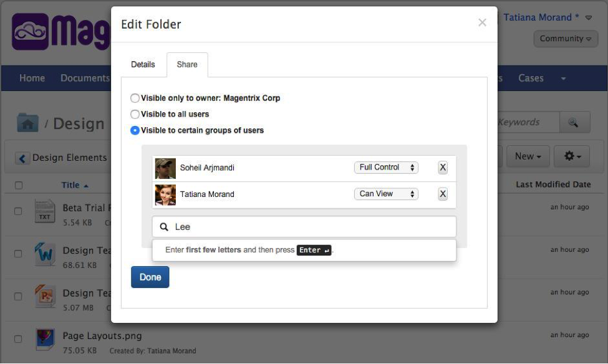Screen dimensions: 608x364
Task: Click the Page Layouts.png image icon
Action: coord(44,339)
